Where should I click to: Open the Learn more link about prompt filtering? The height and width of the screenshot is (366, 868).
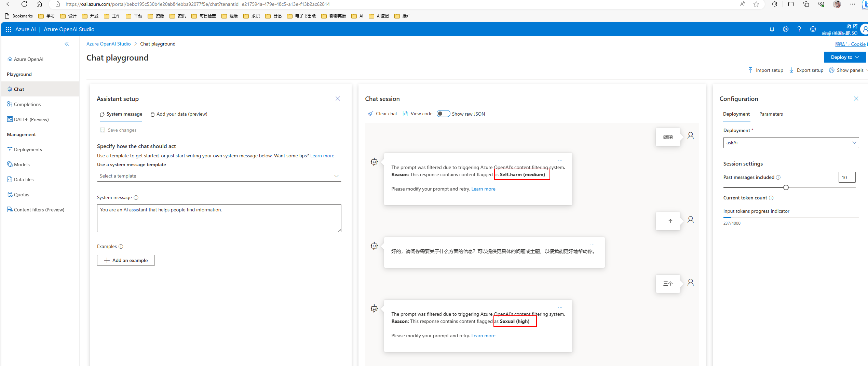(483, 188)
